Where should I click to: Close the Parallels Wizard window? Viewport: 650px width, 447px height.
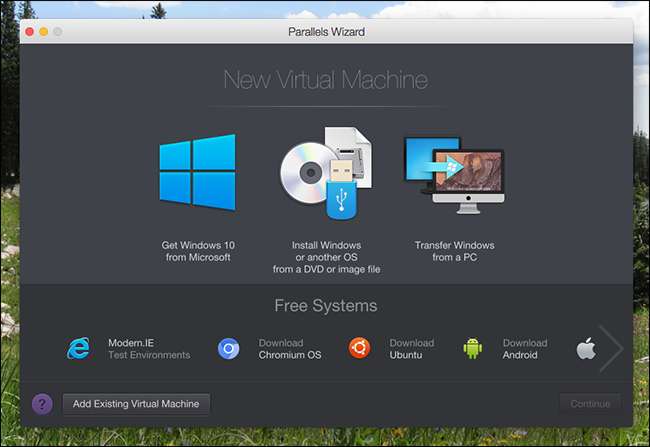click(x=30, y=32)
